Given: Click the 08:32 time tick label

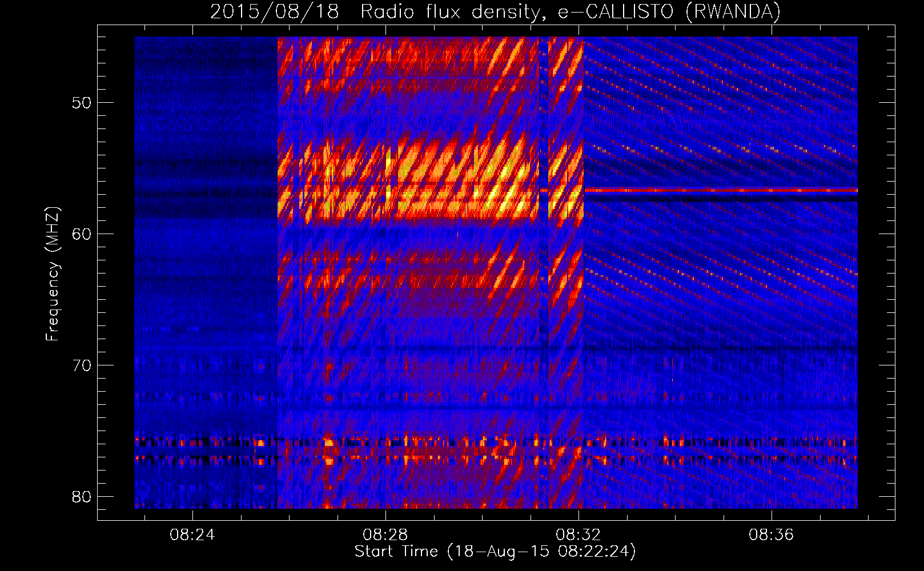Looking at the screenshot, I should tap(578, 534).
